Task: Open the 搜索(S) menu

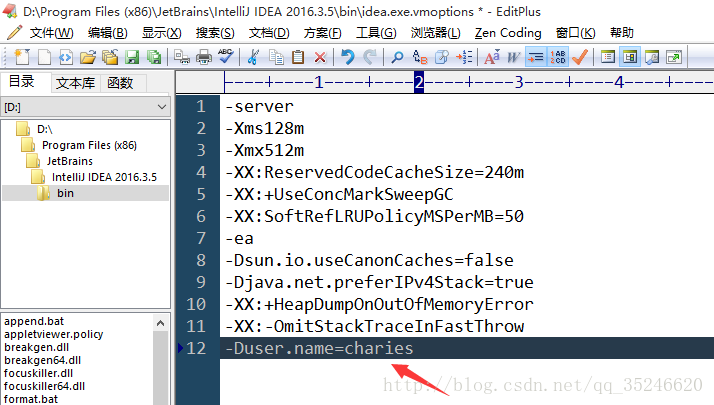Action: pyautogui.click(x=215, y=33)
